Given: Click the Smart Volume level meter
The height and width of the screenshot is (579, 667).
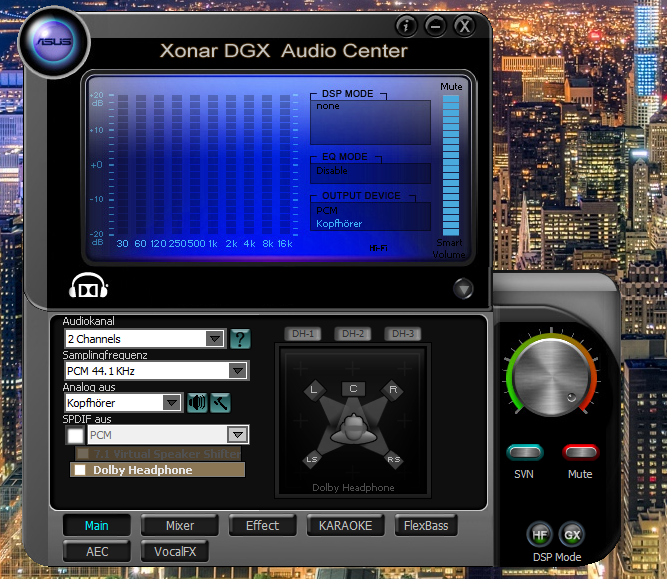Looking at the screenshot, I should (451, 165).
